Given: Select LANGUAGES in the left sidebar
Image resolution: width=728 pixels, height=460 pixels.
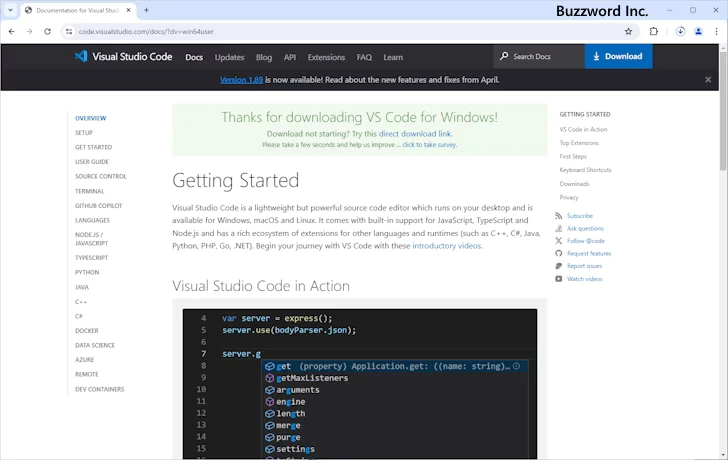Looking at the screenshot, I should (x=92, y=220).
